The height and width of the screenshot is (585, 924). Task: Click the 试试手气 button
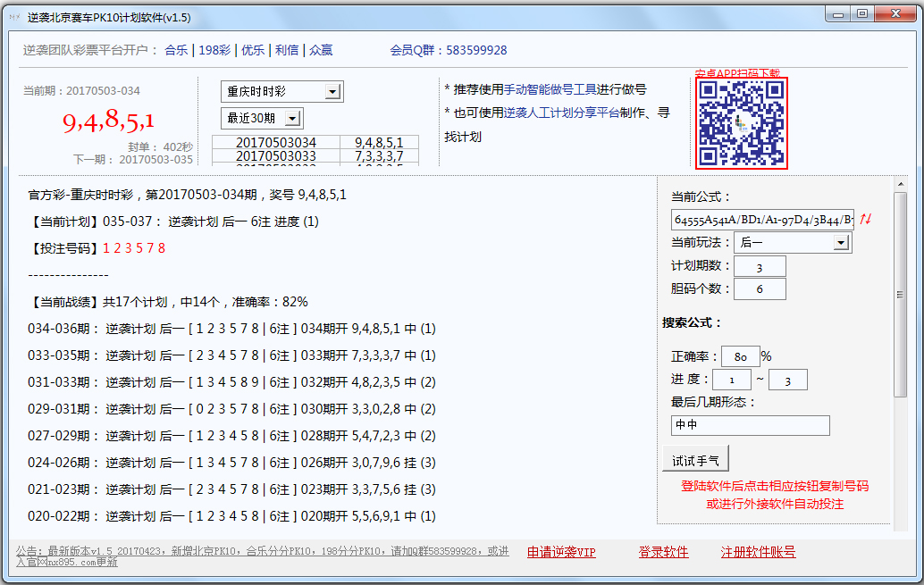[x=696, y=459]
